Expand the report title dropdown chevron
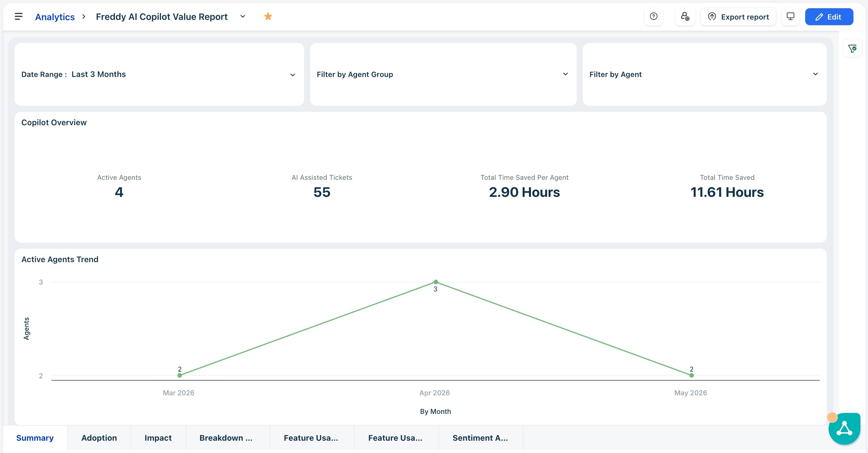The height and width of the screenshot is (453, 868). tap(243, 16)
